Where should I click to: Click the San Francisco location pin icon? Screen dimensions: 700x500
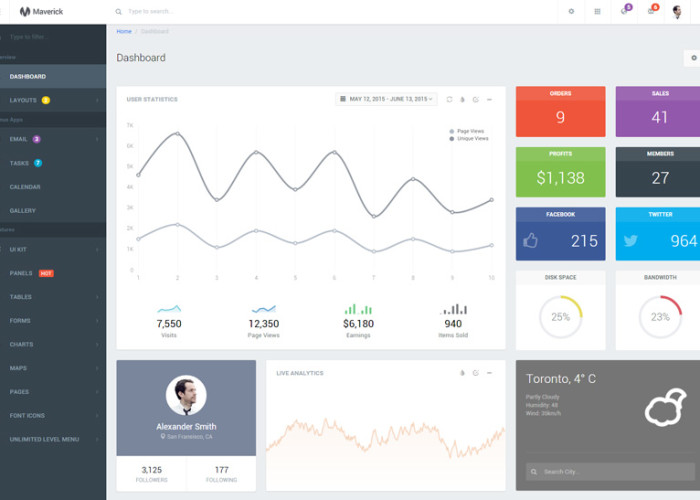coord(163,436)
